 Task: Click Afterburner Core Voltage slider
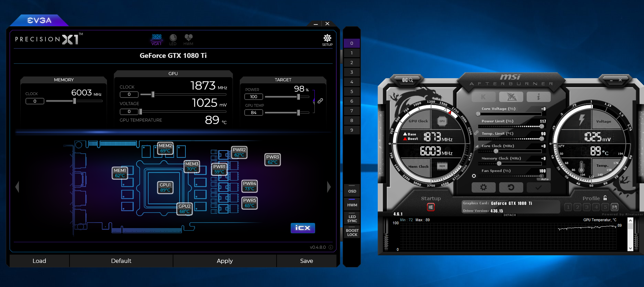point(510,114)
